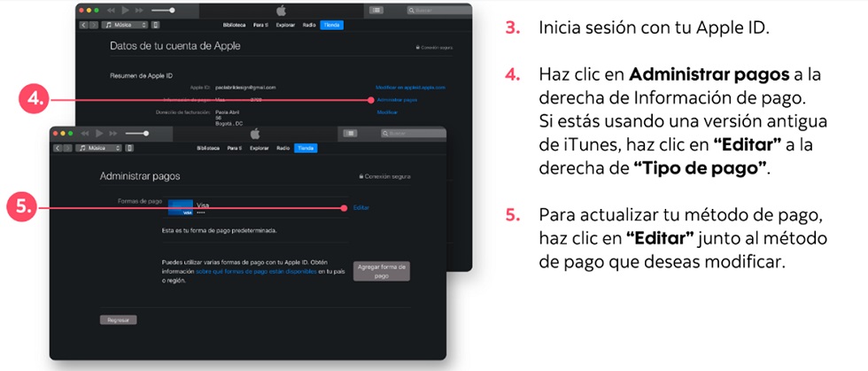868x371 pixels.
Task: Click the 'Esta es tu forma de pago predeterminada.' text
Action: [x=220, y=230]
